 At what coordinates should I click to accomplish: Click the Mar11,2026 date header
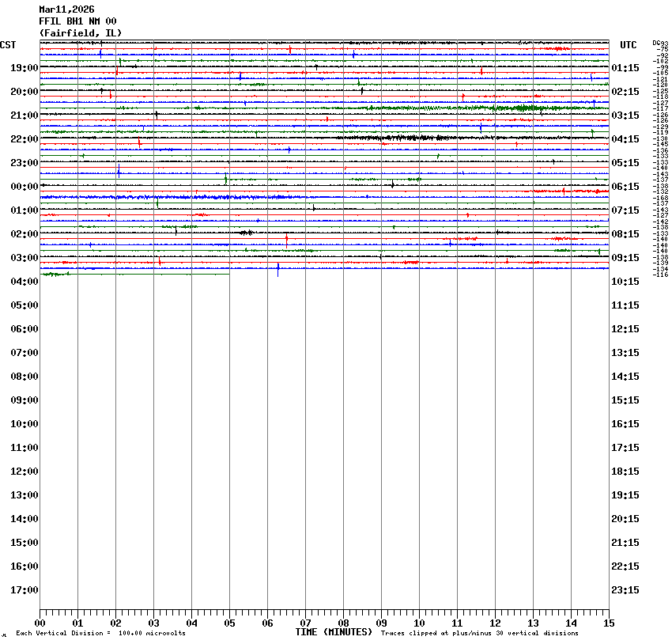66,9
